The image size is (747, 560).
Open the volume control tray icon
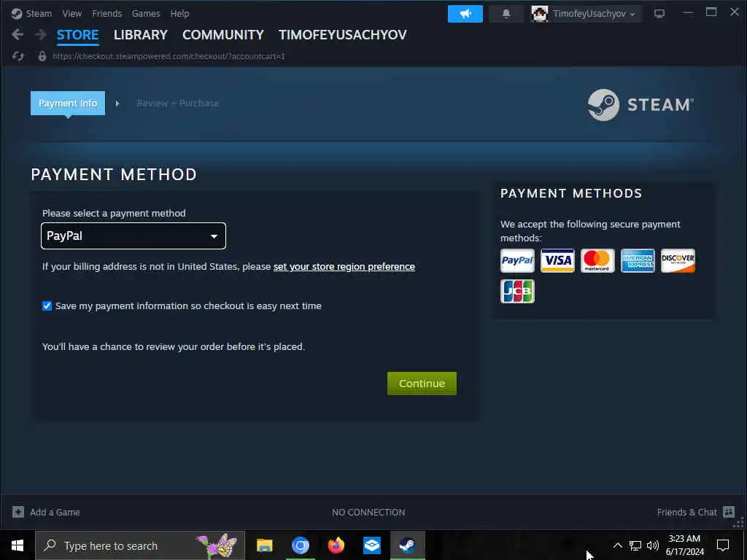tap(653, 545)
